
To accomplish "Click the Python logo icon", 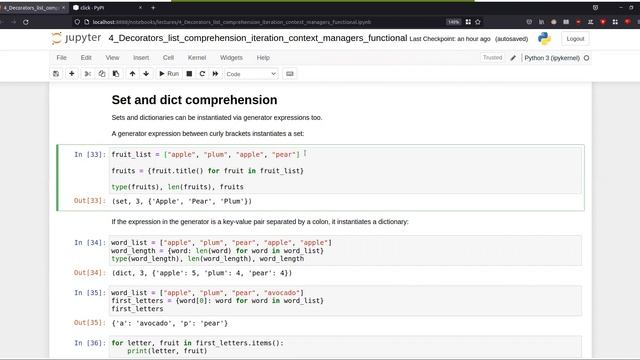I will coord(544,39).
